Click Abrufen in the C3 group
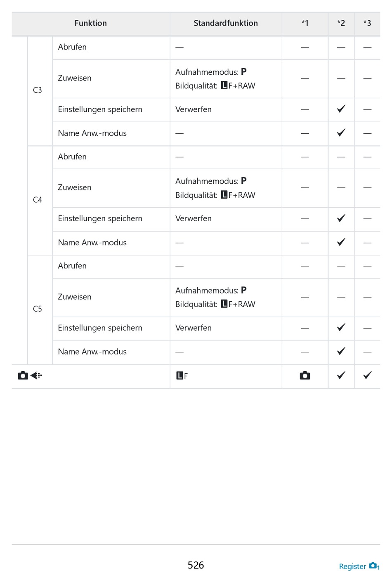 click(x=72, y=47)
